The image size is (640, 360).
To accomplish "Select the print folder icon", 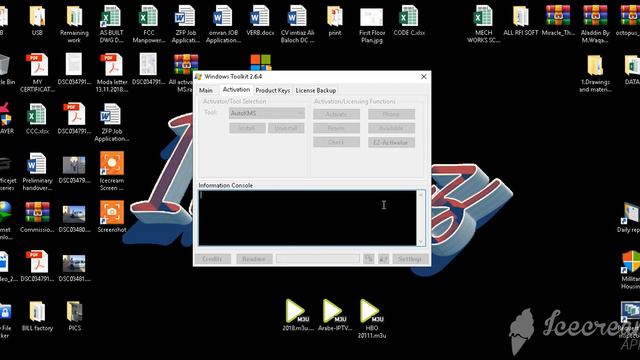I will pos(335,16).
